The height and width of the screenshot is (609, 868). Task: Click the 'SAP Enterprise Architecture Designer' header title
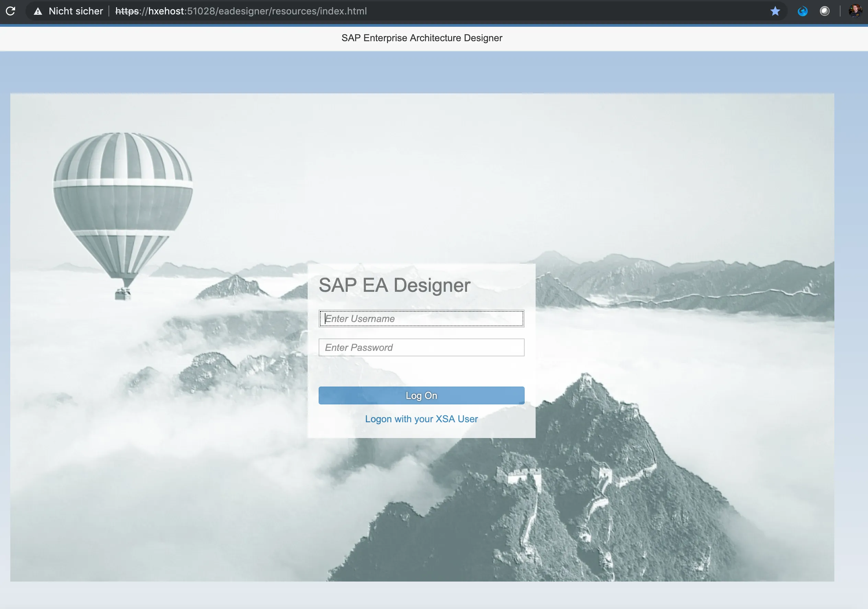point(422,38)
